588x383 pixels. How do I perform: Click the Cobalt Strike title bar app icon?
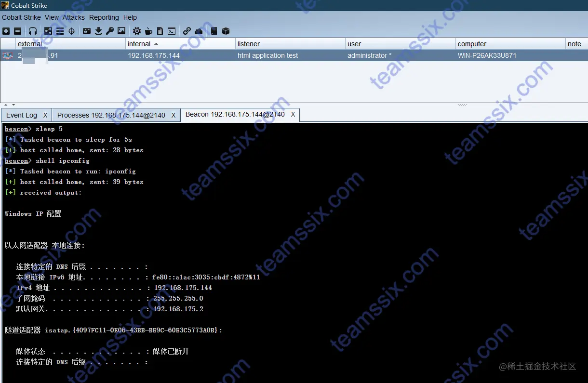coord(5,5)
